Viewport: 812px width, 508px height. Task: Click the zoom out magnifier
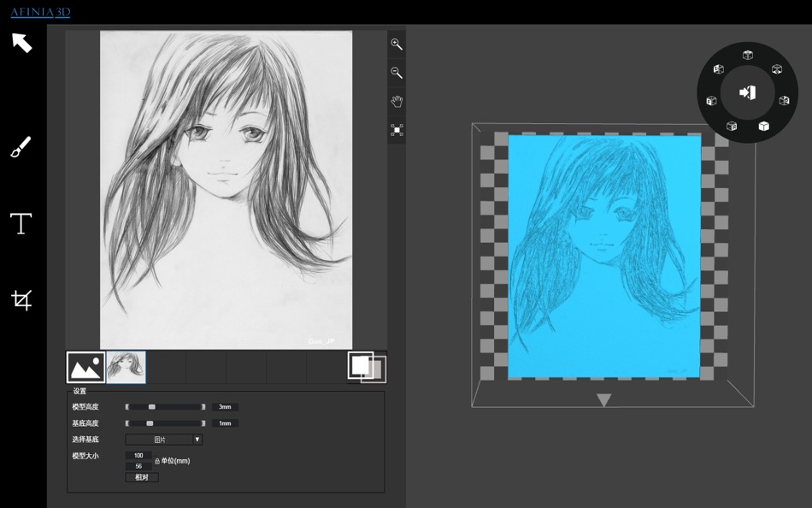pos(397,73)
